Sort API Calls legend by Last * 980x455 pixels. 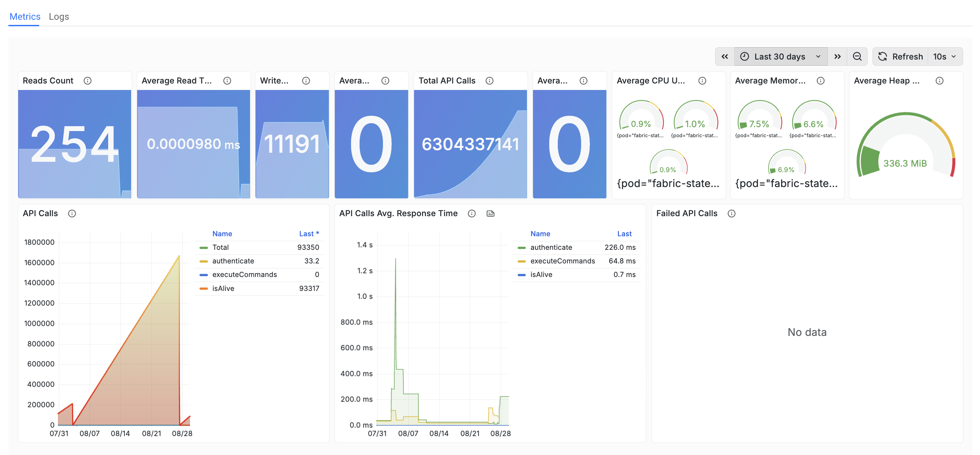(x=309, y=234)
